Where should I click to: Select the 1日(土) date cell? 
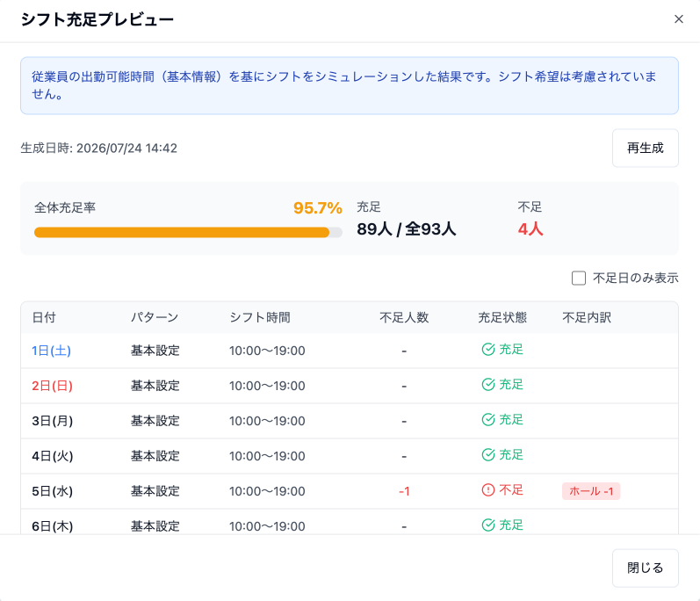click(51, 351)
